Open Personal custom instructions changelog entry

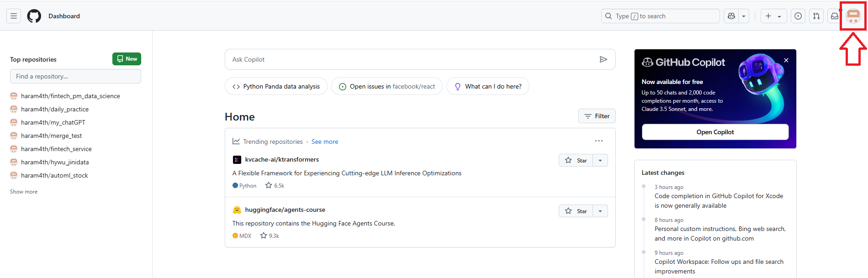(720, 234)
